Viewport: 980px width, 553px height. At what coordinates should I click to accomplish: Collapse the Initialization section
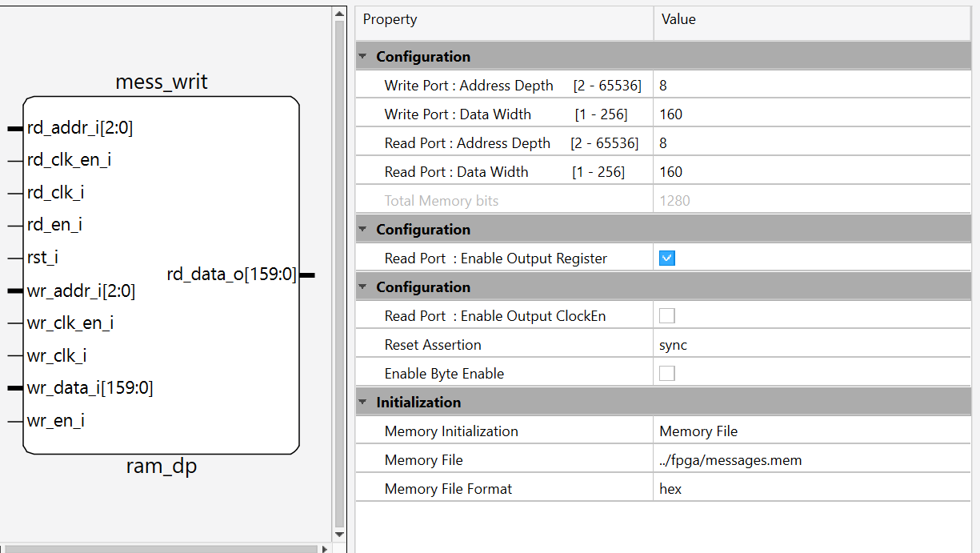pos(363,403)
